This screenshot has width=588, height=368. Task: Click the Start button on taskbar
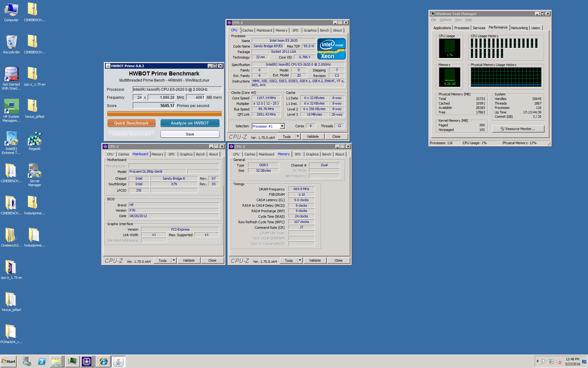[9, 362]
